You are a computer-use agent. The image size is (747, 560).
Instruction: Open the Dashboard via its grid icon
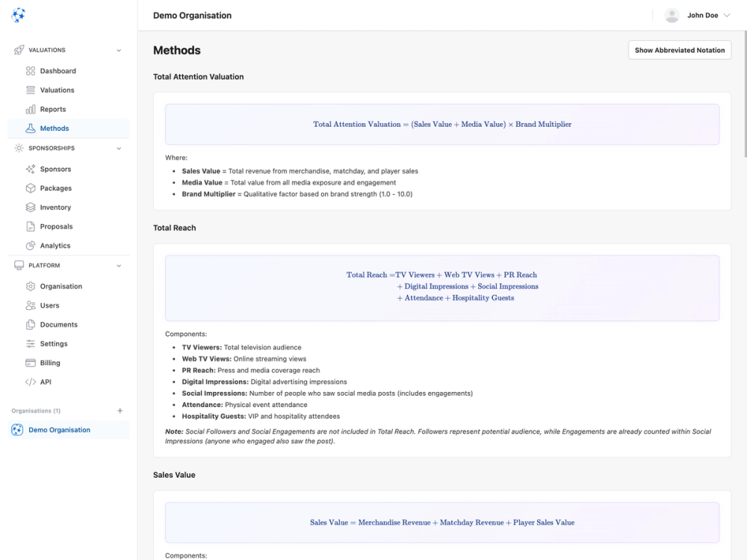tap(29, 70)
